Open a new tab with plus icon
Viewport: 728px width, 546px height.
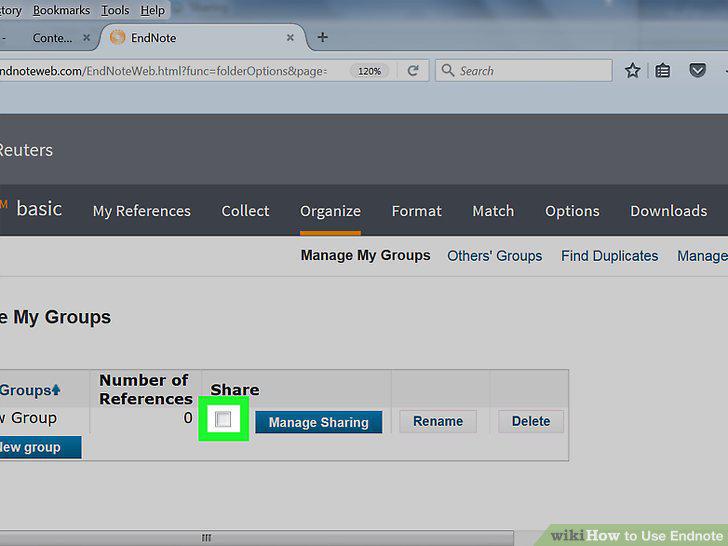pyautogui.click(x=322, y=37)
